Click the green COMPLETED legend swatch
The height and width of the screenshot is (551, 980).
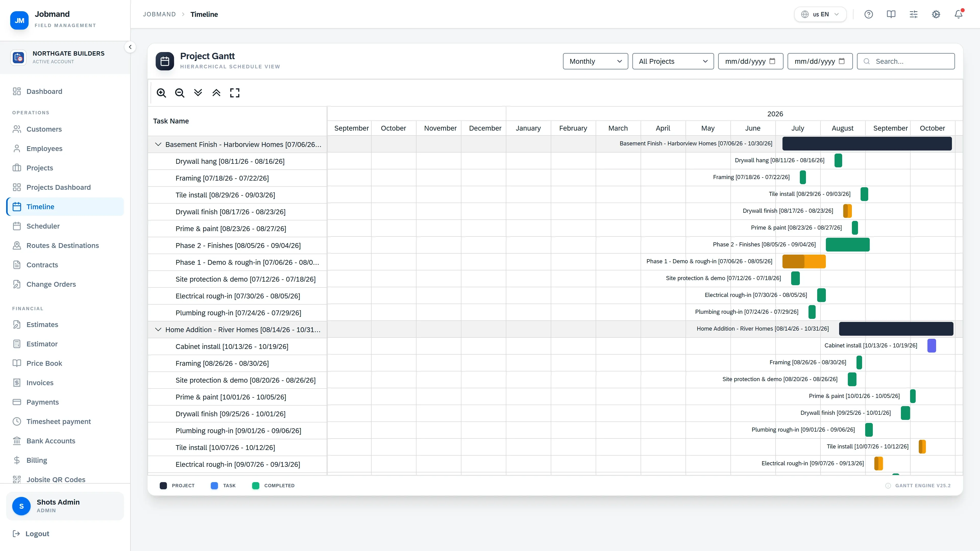click(x=256, y=486)
